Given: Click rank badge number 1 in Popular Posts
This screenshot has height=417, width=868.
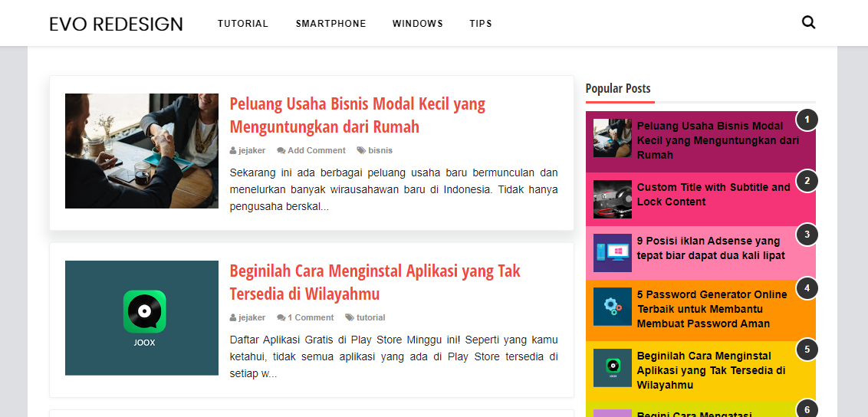Looking at the screenshot, I should tap(807, 120).
